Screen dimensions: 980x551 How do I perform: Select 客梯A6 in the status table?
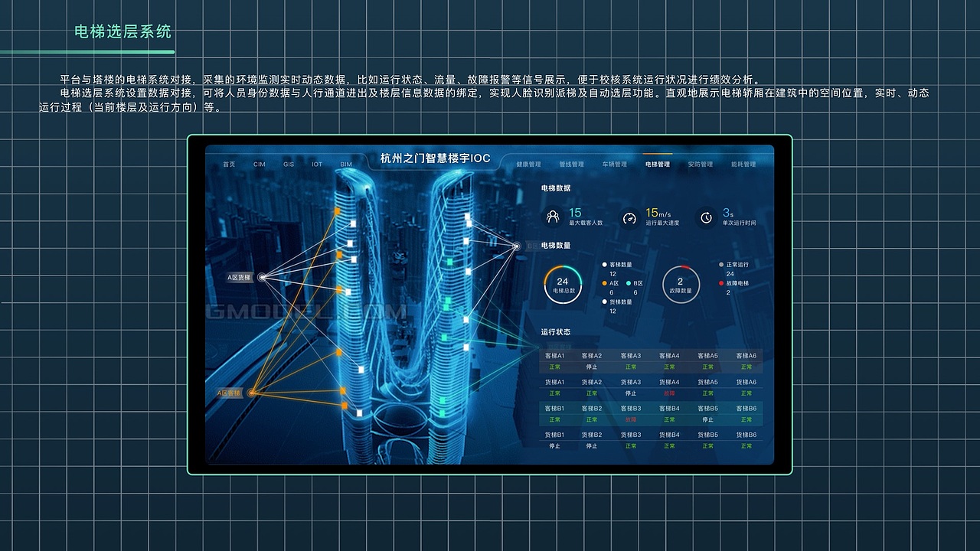(x=746, y=356)
